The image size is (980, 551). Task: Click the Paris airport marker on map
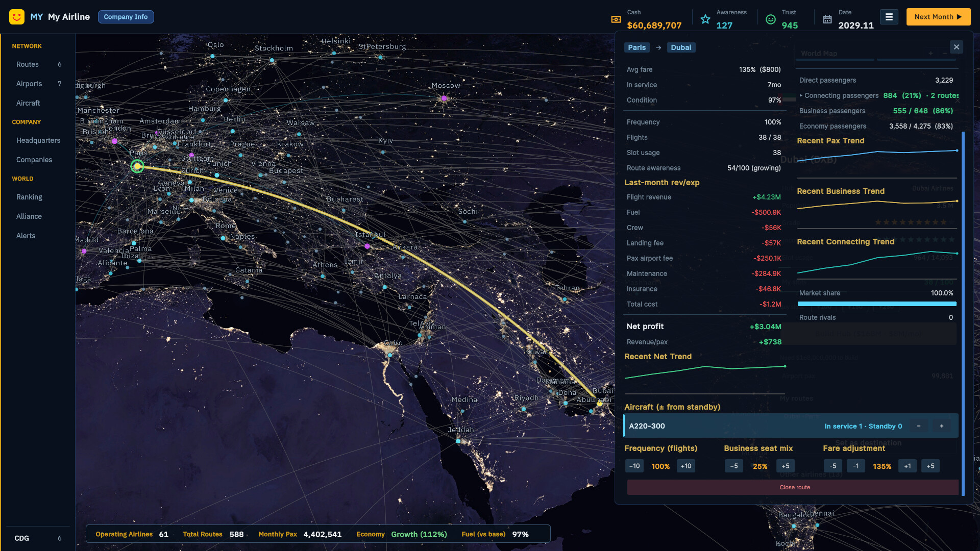pyautogui.click(x=137, y=166)
